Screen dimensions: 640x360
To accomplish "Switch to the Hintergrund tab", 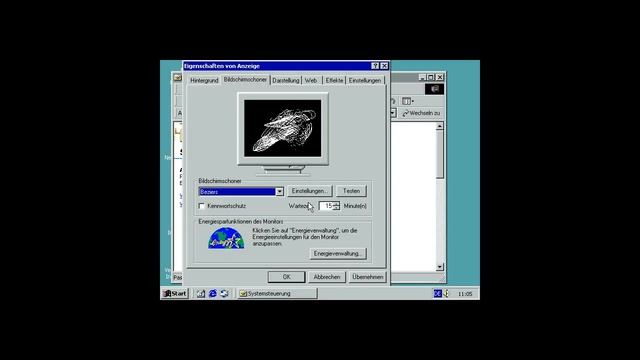I will [x=204, y=80].
